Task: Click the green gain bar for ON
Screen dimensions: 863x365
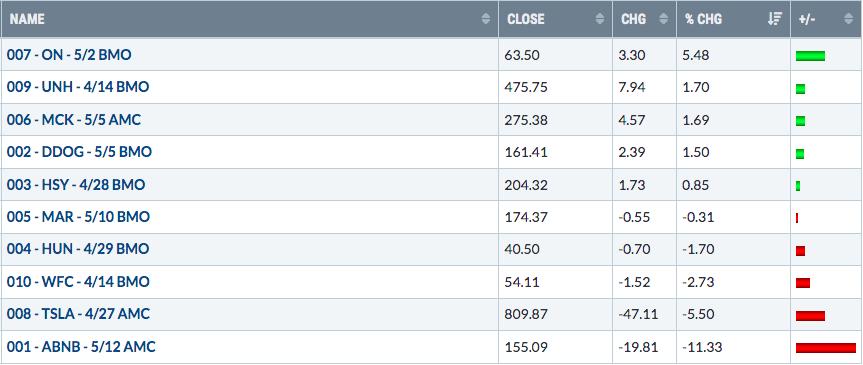Action: tap(810, 56)
